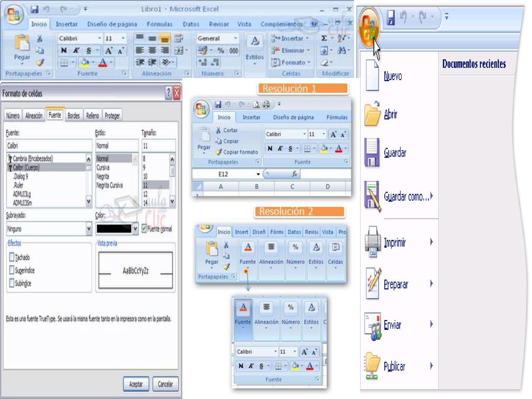The image size is (532, 399).
Task: Click the Pegar clipboard icon in the top Libro1 ribbon
Action: (x=22, y=44)
